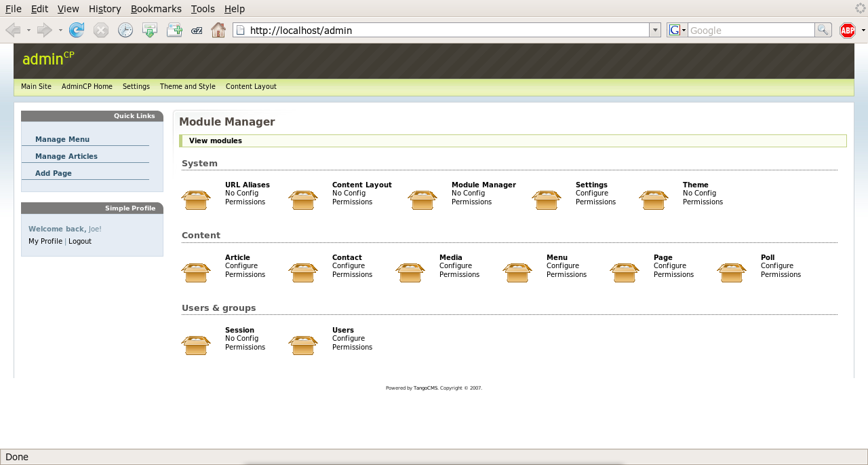
Task: Open the Manage Articles quick link
Action: click(66, 156)
